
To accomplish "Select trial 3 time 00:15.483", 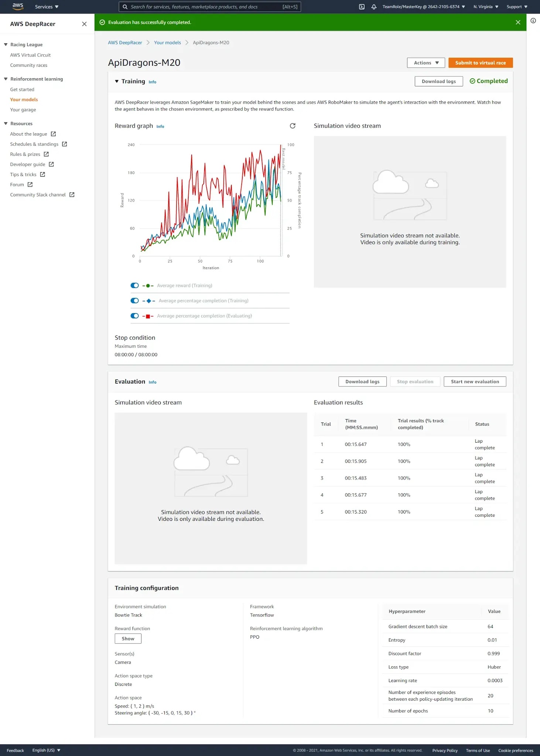I will 355,478.
